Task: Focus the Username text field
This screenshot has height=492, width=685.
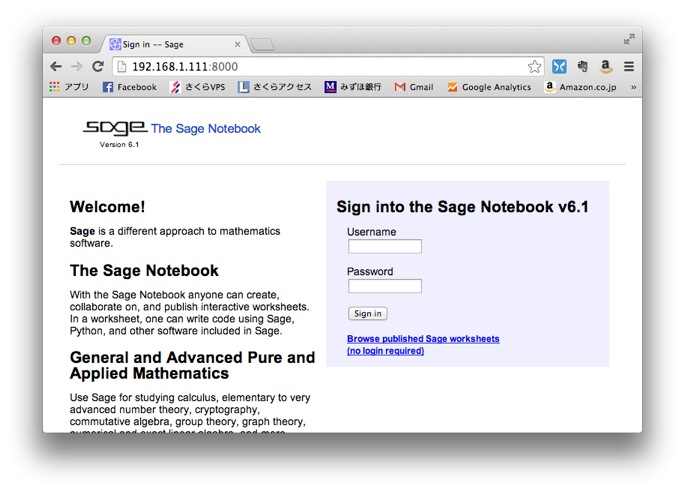Action: click(384, 247)
